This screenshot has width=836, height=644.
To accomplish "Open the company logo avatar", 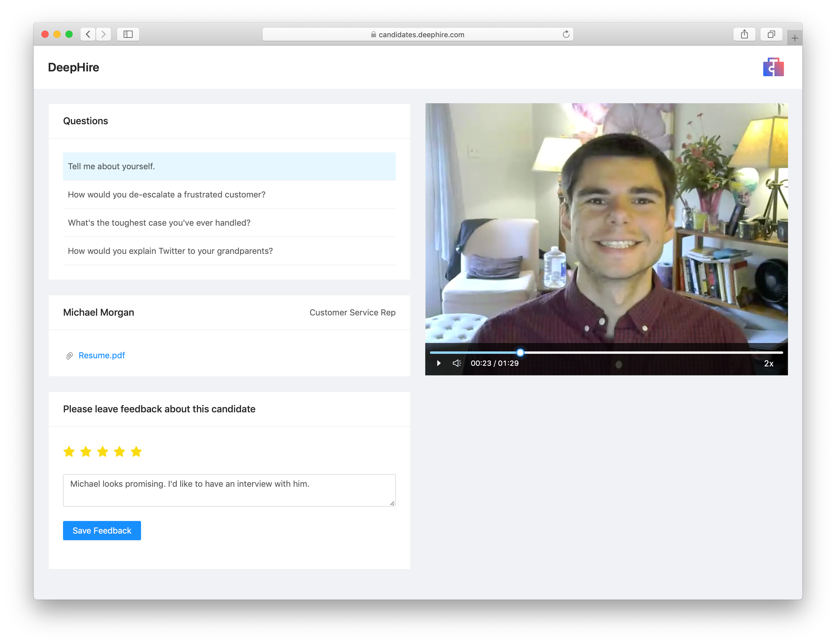I will [x=773, y=68].
